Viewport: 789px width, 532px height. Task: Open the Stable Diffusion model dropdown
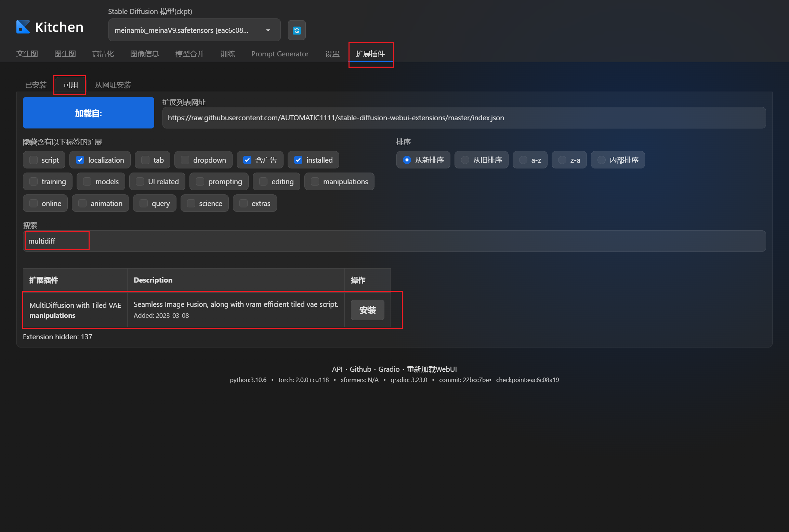194,30
